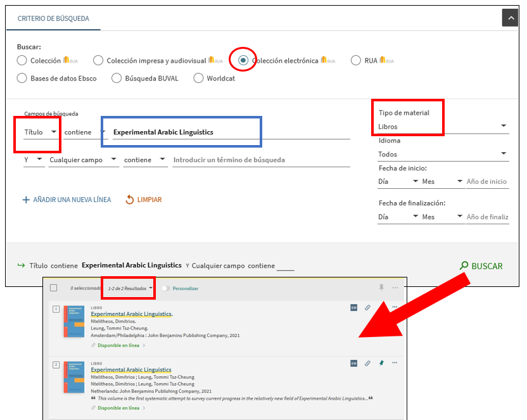This screenshot has width=527, height=420.
Task: Toggle the Personalizar switch
Action: 167,288
